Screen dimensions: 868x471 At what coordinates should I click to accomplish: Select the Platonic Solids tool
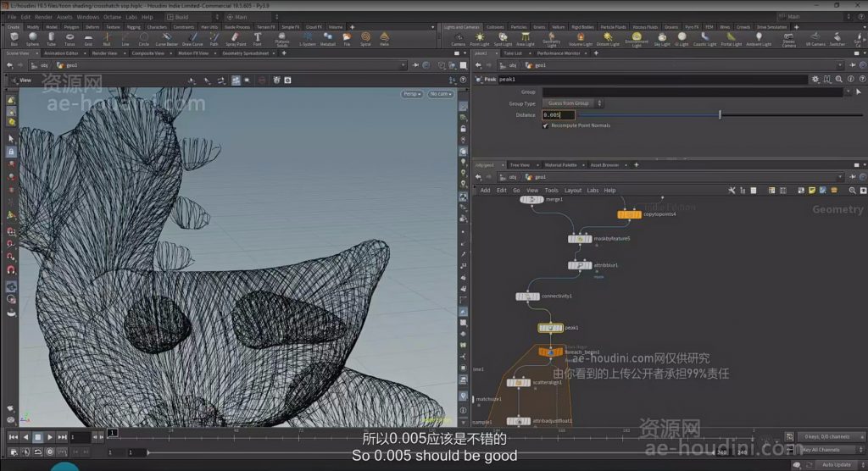pos(281,39)
